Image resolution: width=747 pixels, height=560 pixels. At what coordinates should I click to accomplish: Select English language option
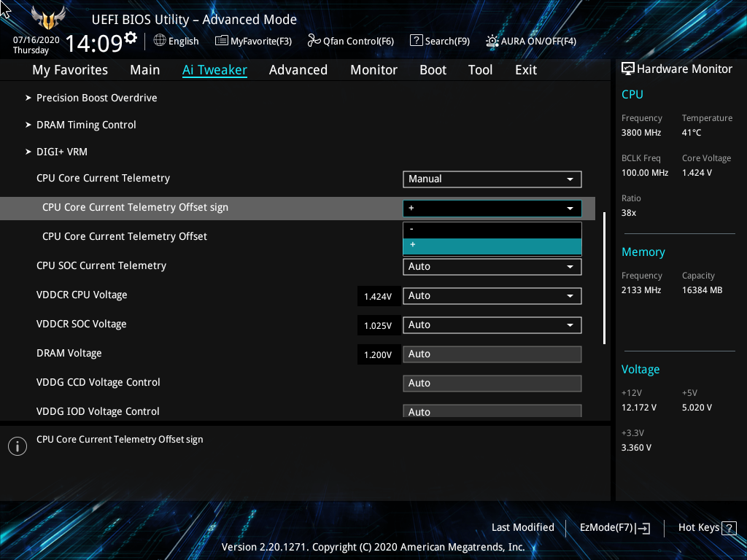coord(183,41)
